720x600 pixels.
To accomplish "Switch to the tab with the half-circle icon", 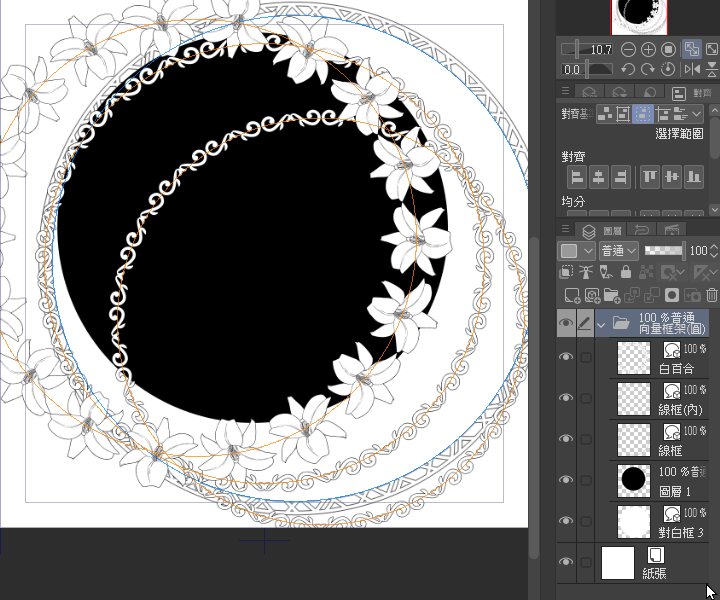I will pos(649,92).
